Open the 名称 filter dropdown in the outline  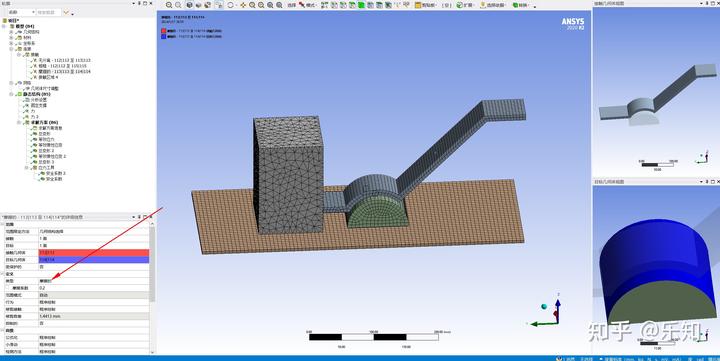pos(21,12)
